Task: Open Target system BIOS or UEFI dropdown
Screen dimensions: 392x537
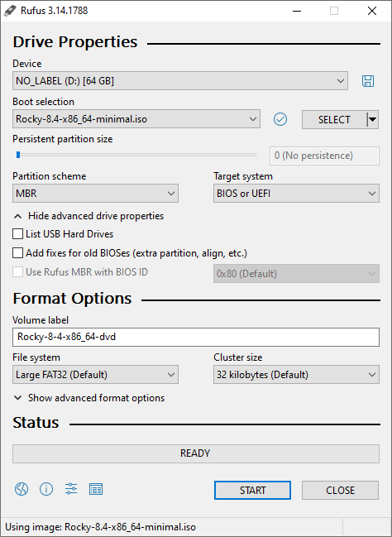Action: [x=296, y=193]
